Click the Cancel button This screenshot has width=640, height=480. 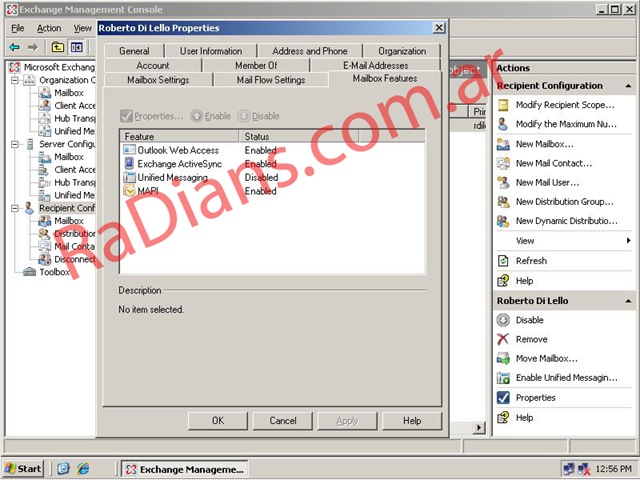(x=283, y=421)
